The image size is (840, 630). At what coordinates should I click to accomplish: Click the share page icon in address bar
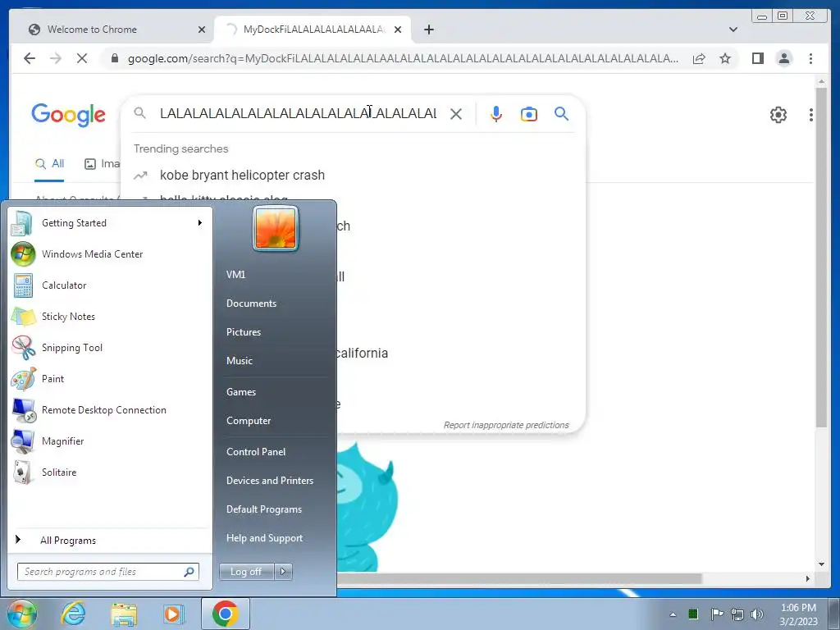tap(699, 58)
